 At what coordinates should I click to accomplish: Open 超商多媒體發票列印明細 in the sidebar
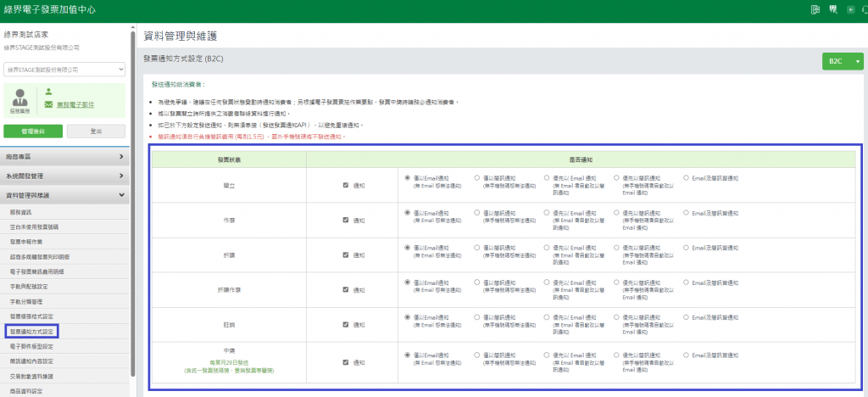64,257
